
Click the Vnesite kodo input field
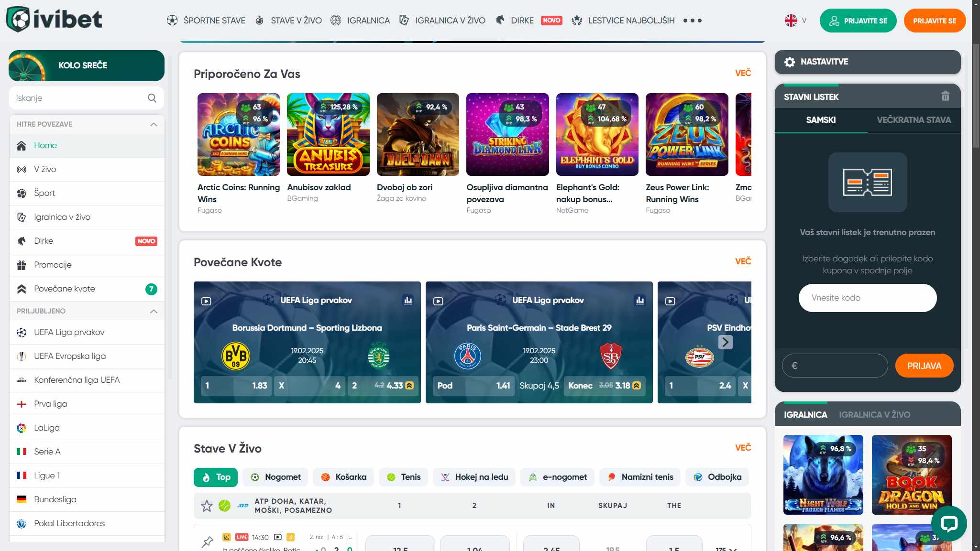tap(867, 298)
